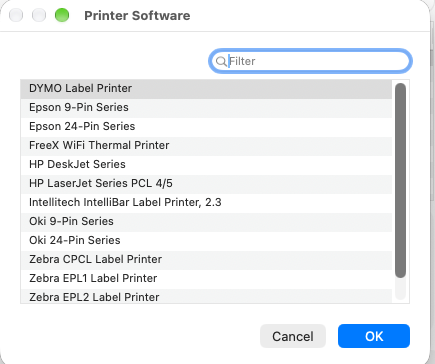
Task: Select Epson 24-Pin Series
Action: [x=206, y=127]
